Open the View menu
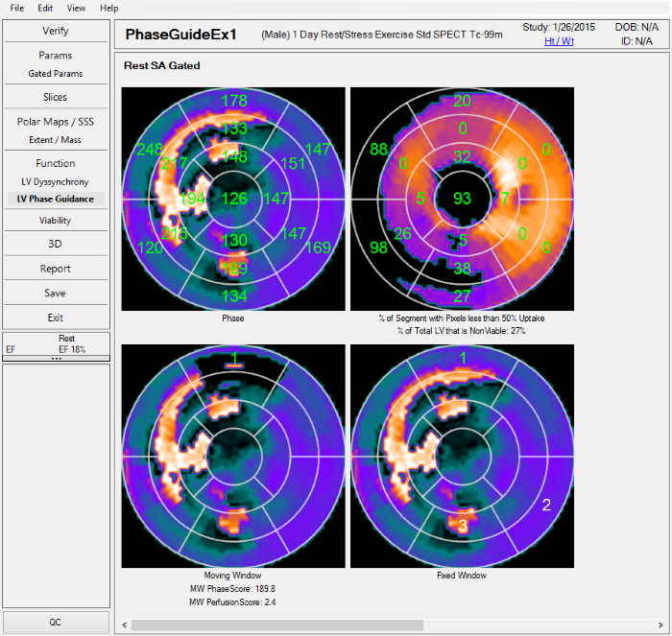This screenshot has width=672, height=636. coord(76,8)
